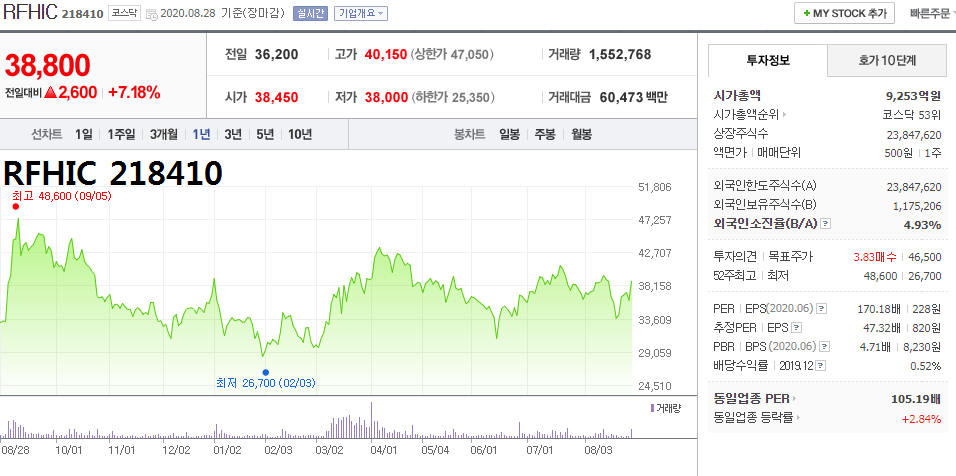Select the 3개월 line chart period
This screenshot has height=476, width=956.
tap(164, 135)
